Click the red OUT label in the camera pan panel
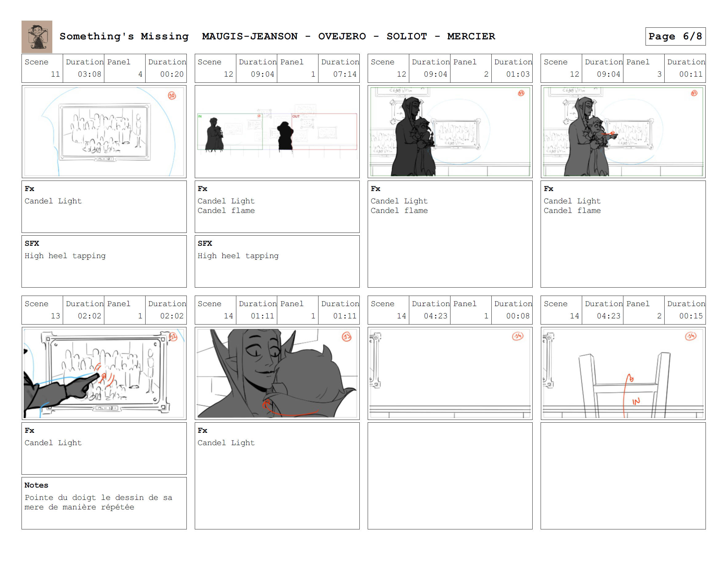This screenshot has width=728, height=562. (x=296, y=116)
